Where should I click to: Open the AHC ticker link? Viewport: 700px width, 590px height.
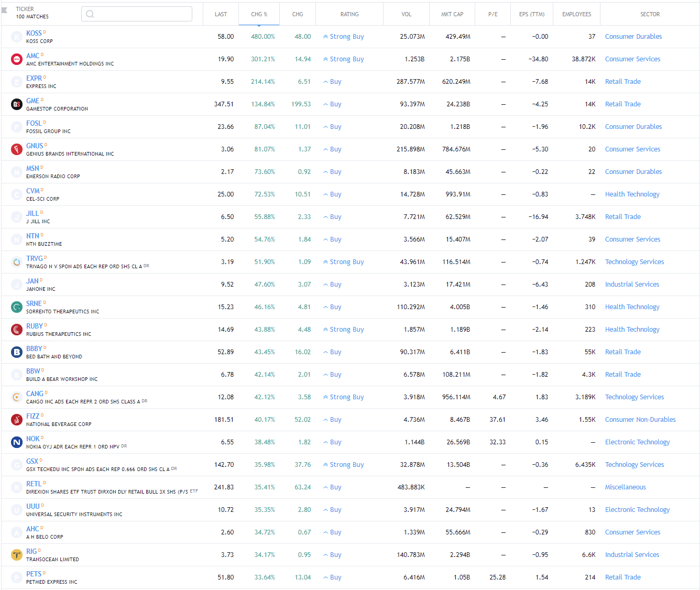32,529
